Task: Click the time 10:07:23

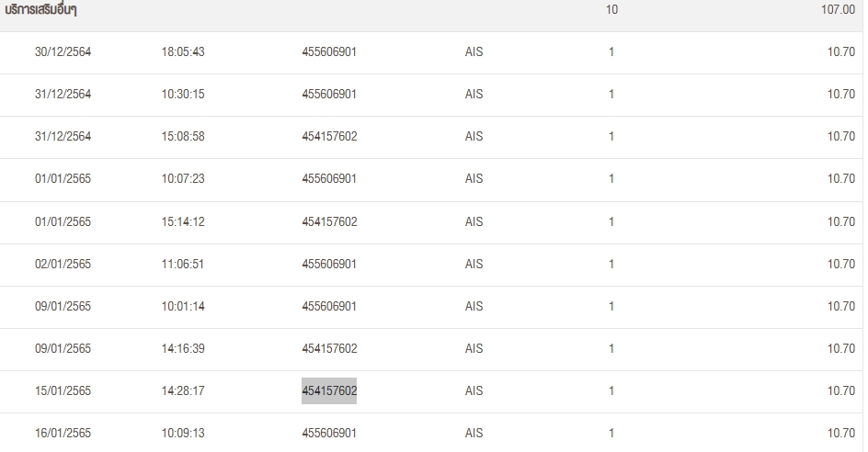Action: coord(183,179)
